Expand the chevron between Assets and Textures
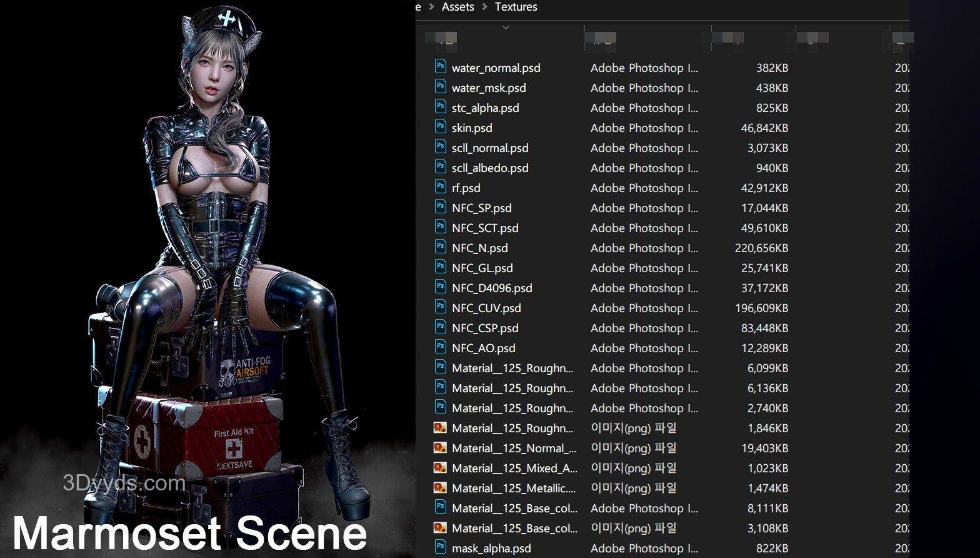 484,7
